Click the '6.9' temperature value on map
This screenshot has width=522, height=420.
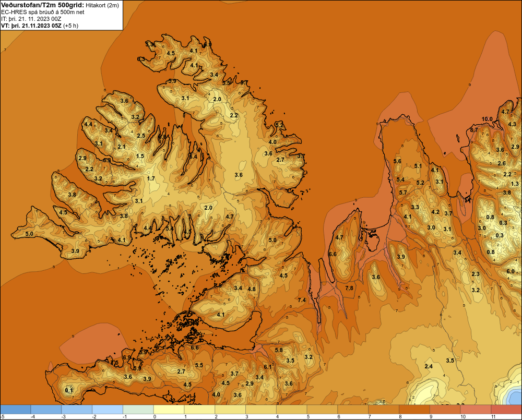pos(127,357)
